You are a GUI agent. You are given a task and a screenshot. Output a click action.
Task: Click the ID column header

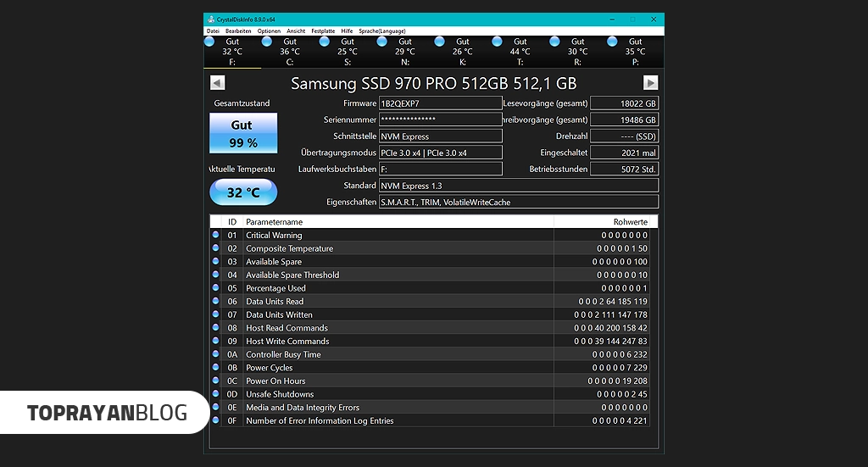[232, 222]
